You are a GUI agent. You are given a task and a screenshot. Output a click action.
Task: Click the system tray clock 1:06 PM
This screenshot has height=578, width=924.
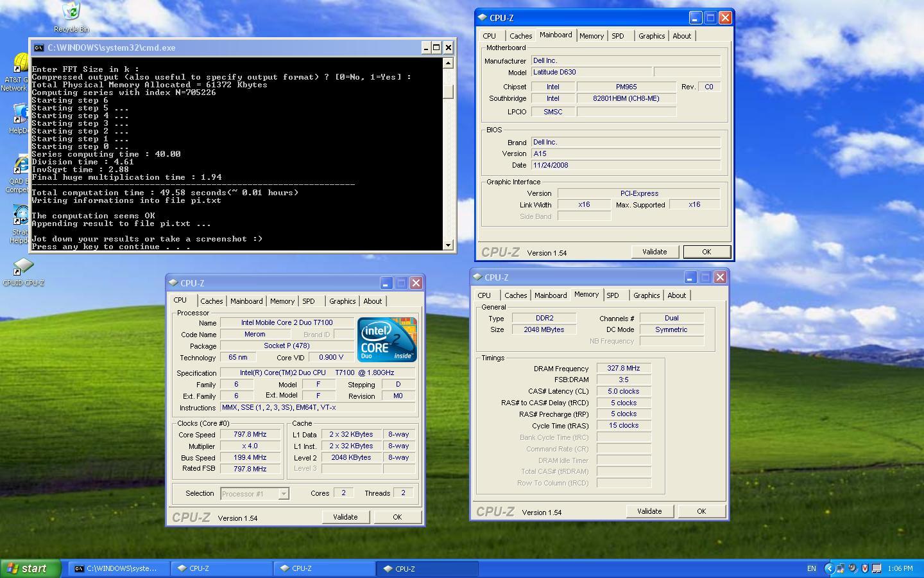click(x=900, y=568)
